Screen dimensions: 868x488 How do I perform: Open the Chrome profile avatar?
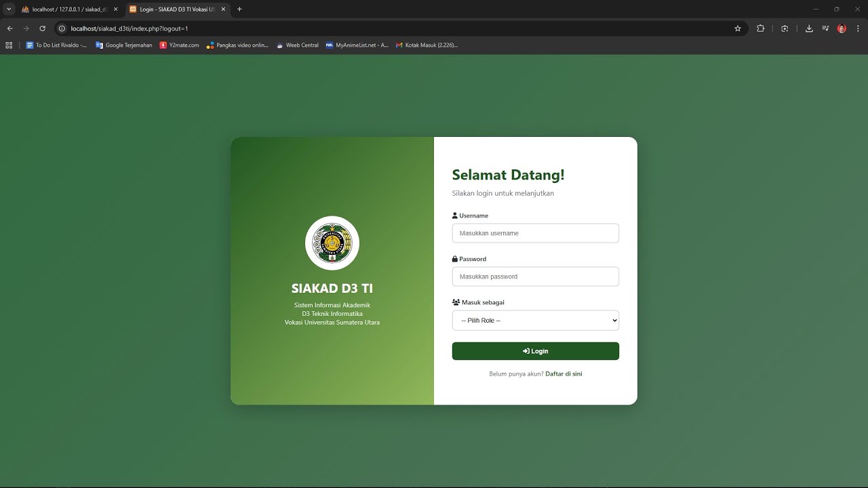pyautogui.click(x=842, y=28)
